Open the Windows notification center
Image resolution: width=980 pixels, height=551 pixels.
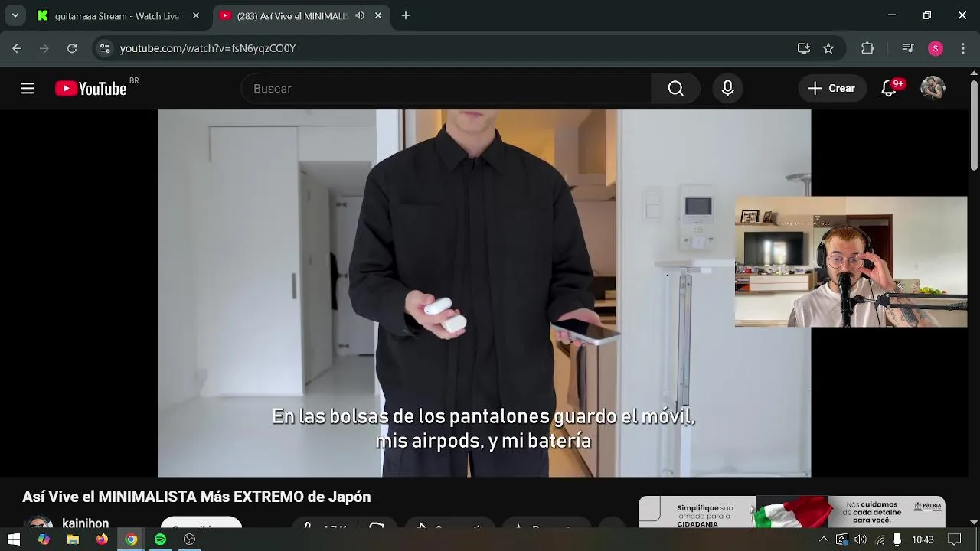955,540
